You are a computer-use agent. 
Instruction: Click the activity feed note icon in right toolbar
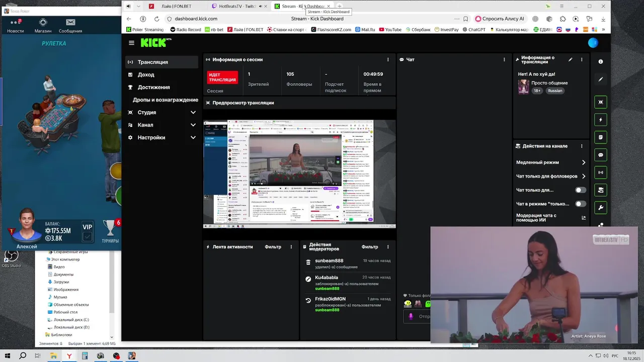coord(601,137)
